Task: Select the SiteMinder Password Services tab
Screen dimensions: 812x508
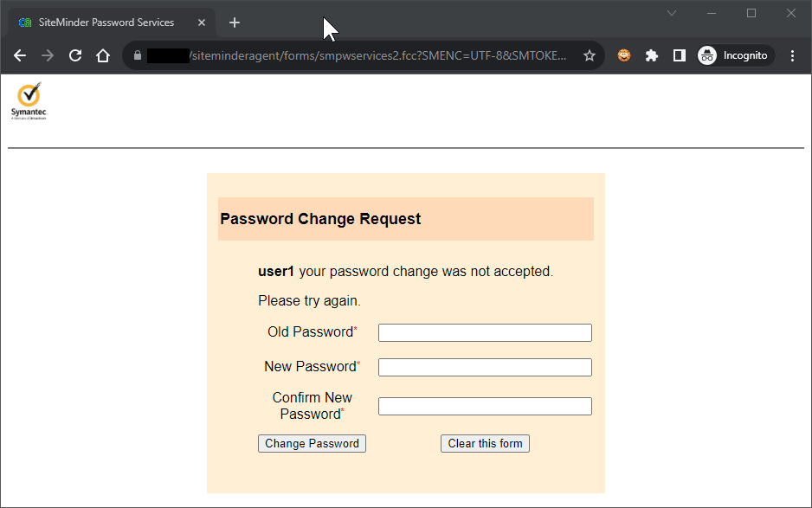Action: click(x=106, y=23)
